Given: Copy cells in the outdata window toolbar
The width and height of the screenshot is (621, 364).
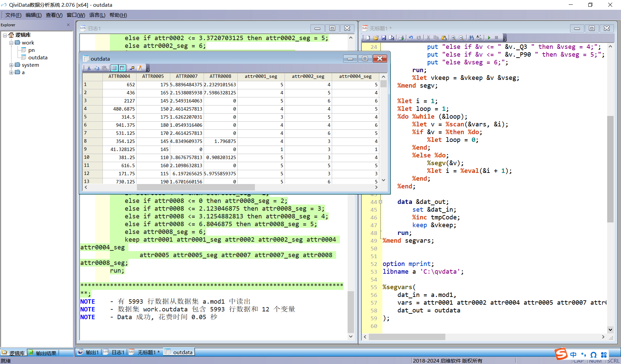Looking at the screenshot, I should click(x=96, y=68).
